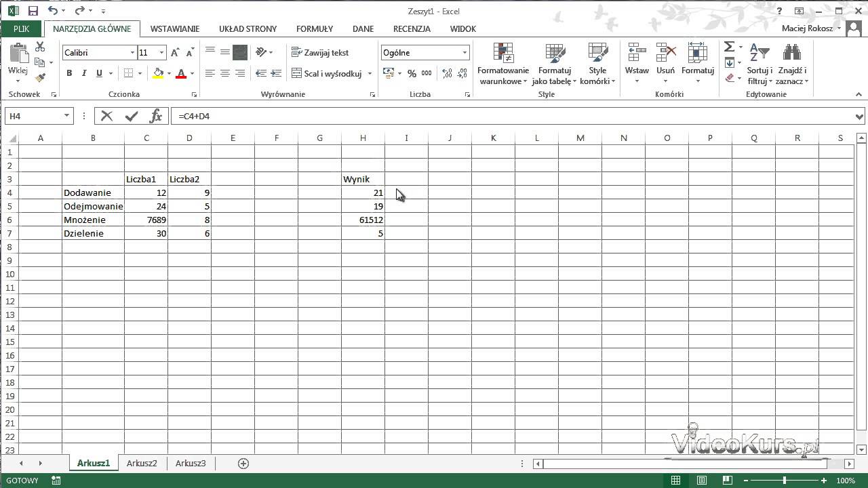Apply the yellow fill color
Screen dimensions: 868x488
coord(158,73)
